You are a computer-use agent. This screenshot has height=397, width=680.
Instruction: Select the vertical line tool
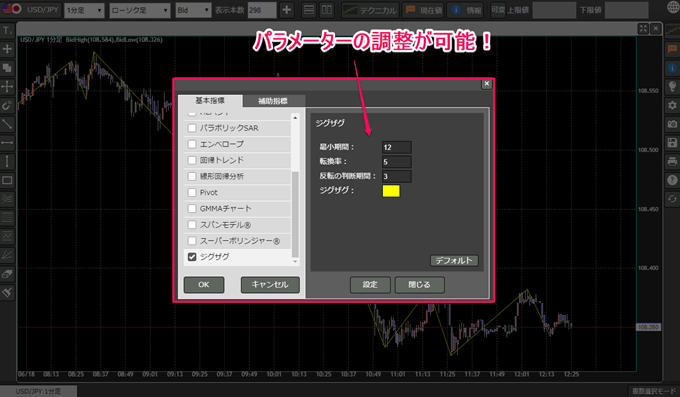[x=7, y=161]
